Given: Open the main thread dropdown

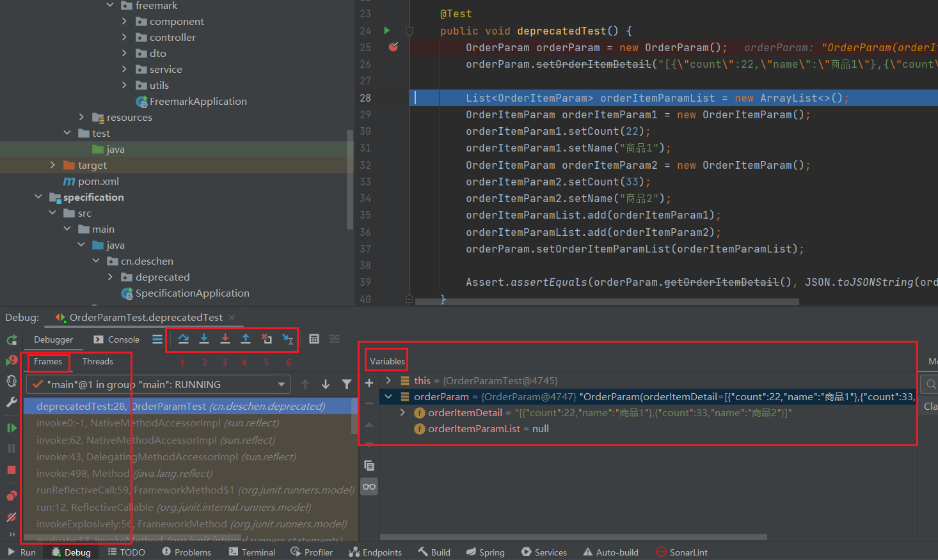Looking at the screenshot, I should (281, 384).
